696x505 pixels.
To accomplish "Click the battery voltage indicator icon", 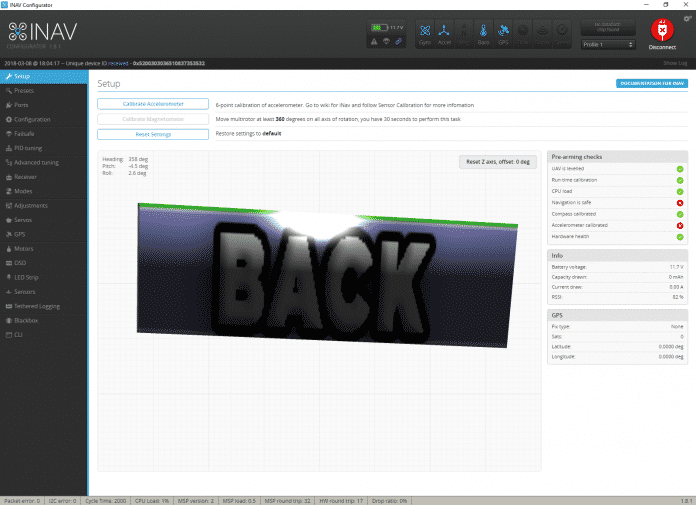I will pos(378,27).
